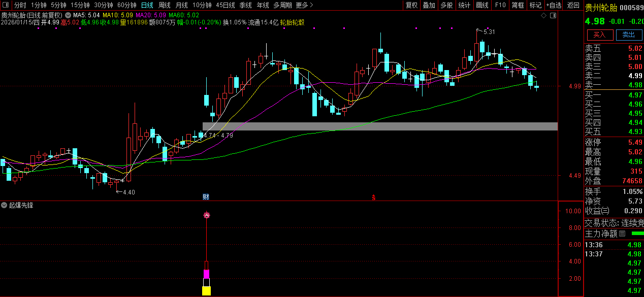
Task: Toggle the 叠加 overlay option
Action: 429,5
